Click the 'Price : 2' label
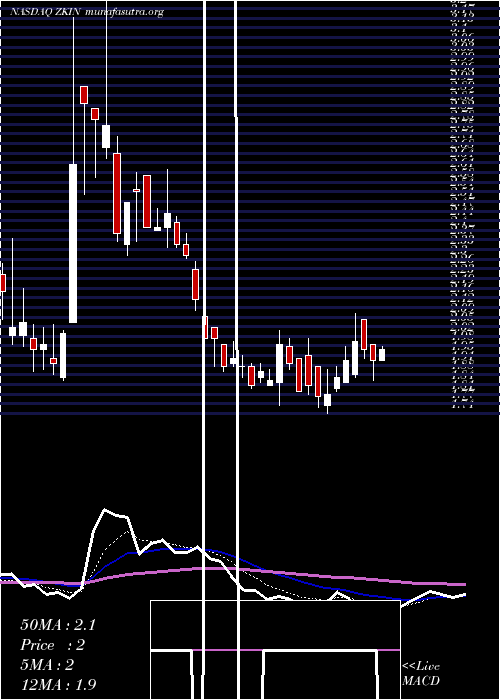 52,645
